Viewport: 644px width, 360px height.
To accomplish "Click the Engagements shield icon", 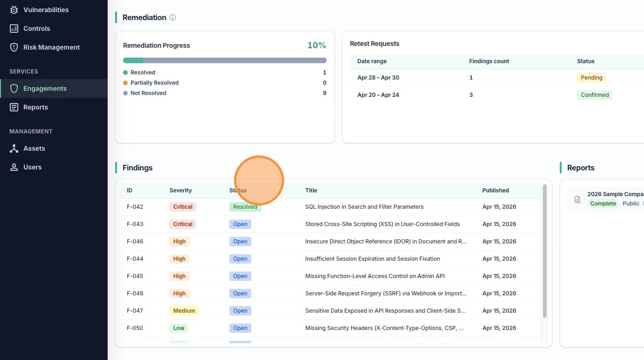I will coord(14,88).
